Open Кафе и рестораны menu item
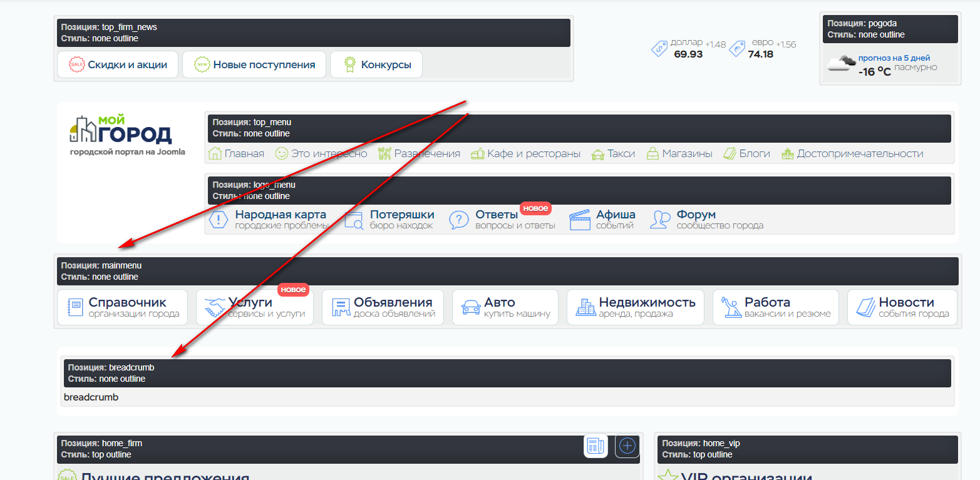 click(525, 154)
